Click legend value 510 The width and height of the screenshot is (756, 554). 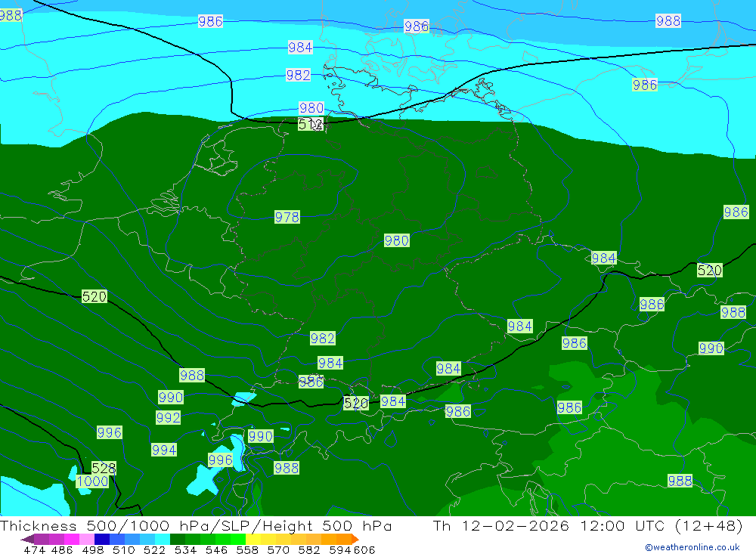click(124, 549)
